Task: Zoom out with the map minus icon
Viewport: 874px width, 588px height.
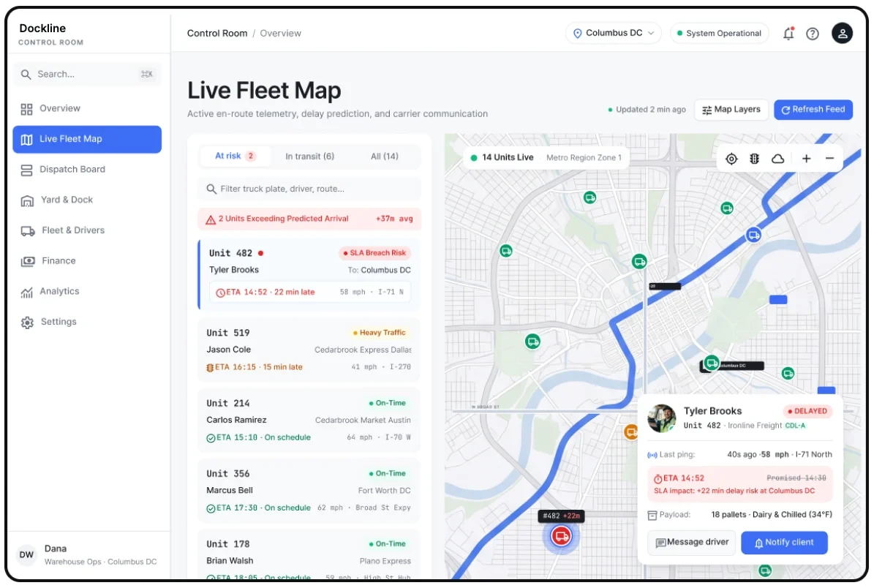Action: (x=829, y=159)
